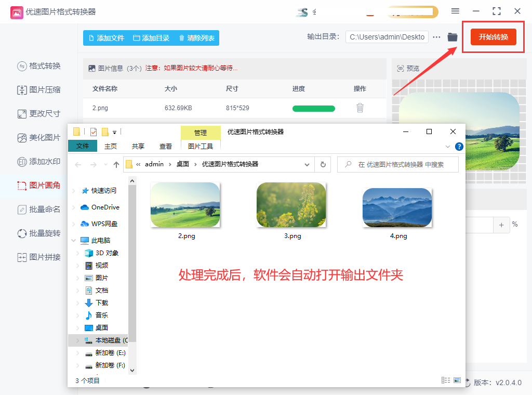Select 新加卷 (E:) in navigation pane
The image size is (532, 395).
105,353
